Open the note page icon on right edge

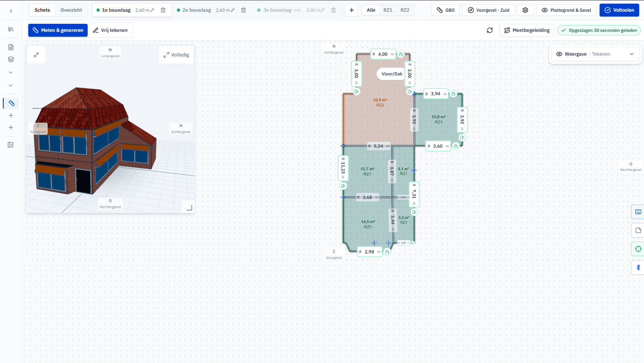click(x=638, y=230)
